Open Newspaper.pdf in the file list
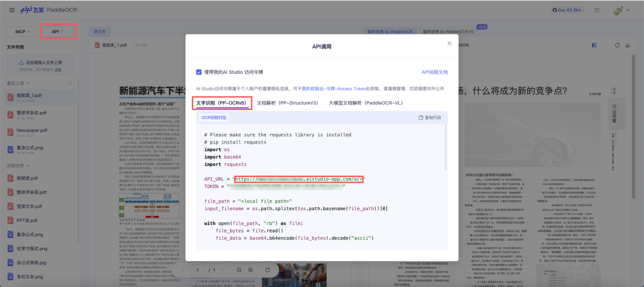Image resolution: width=644 pixels, height=287 pixels. tap(41, 132)
